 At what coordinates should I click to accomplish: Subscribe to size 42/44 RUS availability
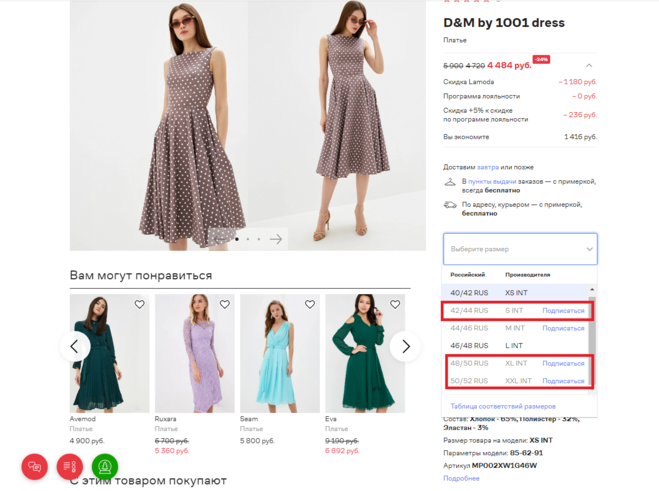pos(563,311)
